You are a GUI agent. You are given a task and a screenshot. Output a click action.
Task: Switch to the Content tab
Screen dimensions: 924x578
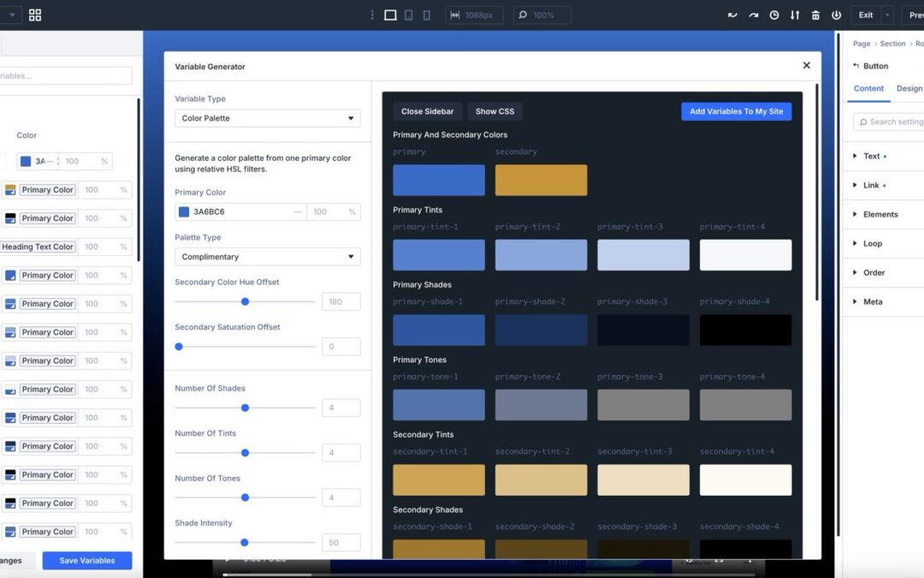[868, 88]
